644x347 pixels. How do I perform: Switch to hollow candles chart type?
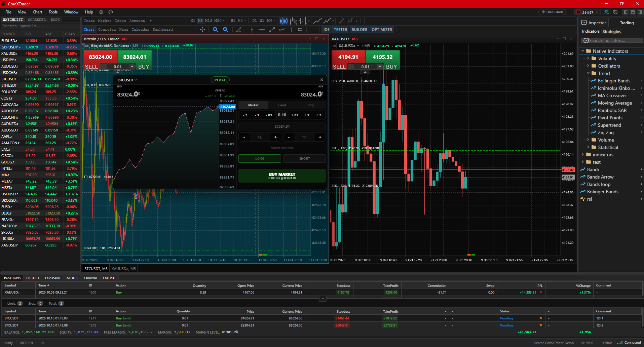(294, 21)
